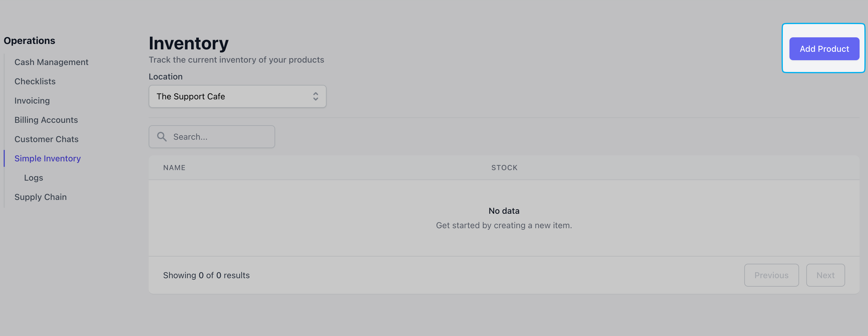Screen dimensions: 868x336
Task: Open Customer Chats page
Action: click(x=46, y=139)
